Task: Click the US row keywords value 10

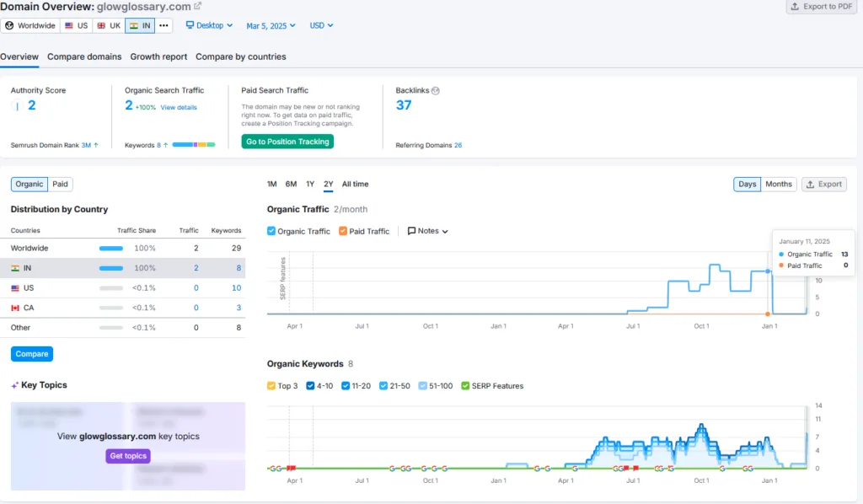Action: pos(237,287)
